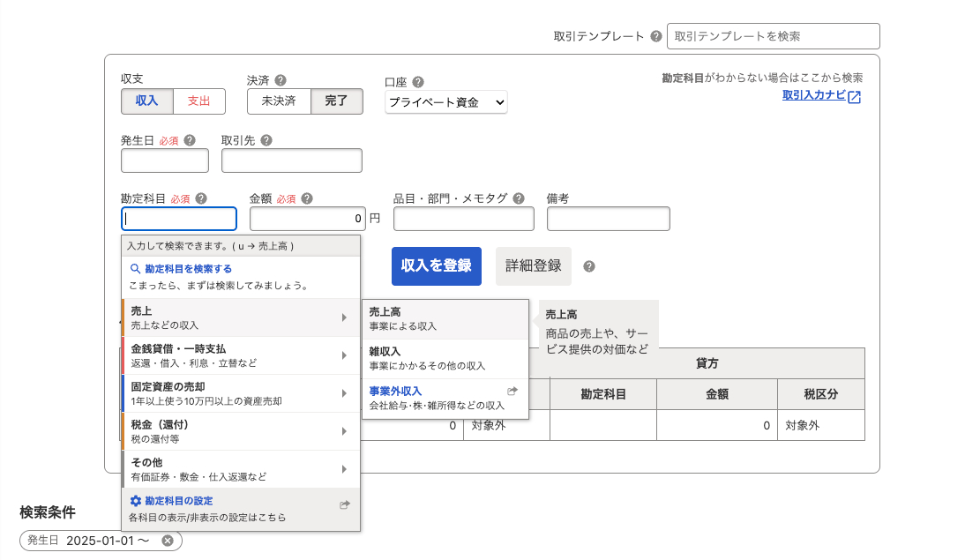Viewport: 980px width, 560px height.
Task: Click the 取引テンプレート help icon
Action: point(655,36)
